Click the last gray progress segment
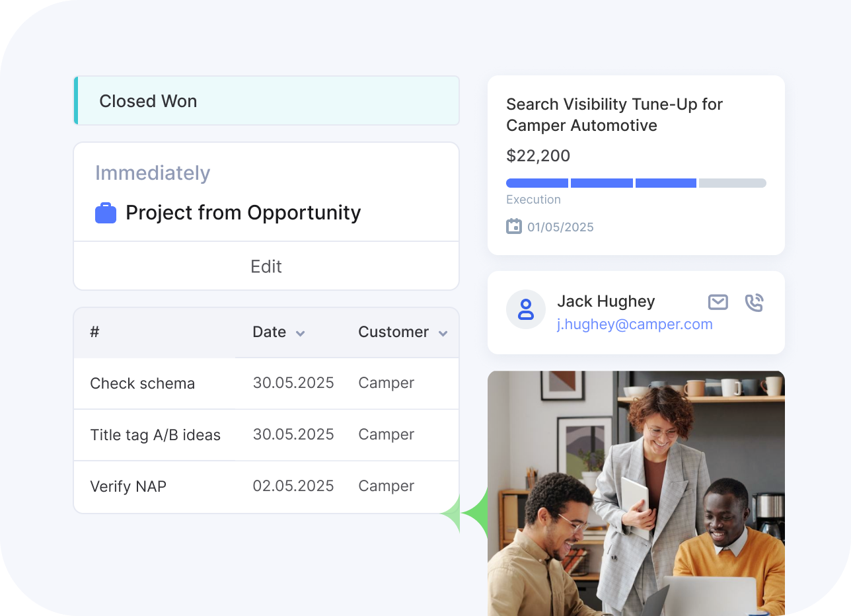The height and width of the screenshot is (616, 851). (x=732, y=183)
